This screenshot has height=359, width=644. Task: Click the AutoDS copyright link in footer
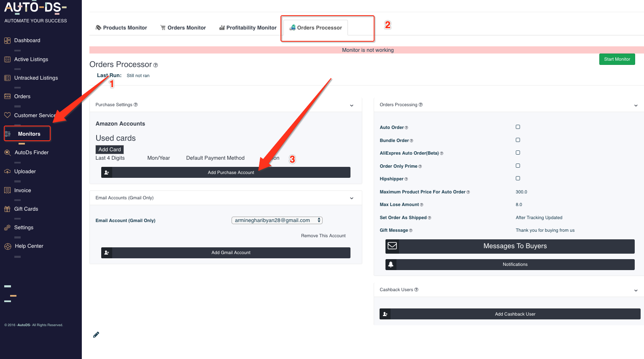24,325
